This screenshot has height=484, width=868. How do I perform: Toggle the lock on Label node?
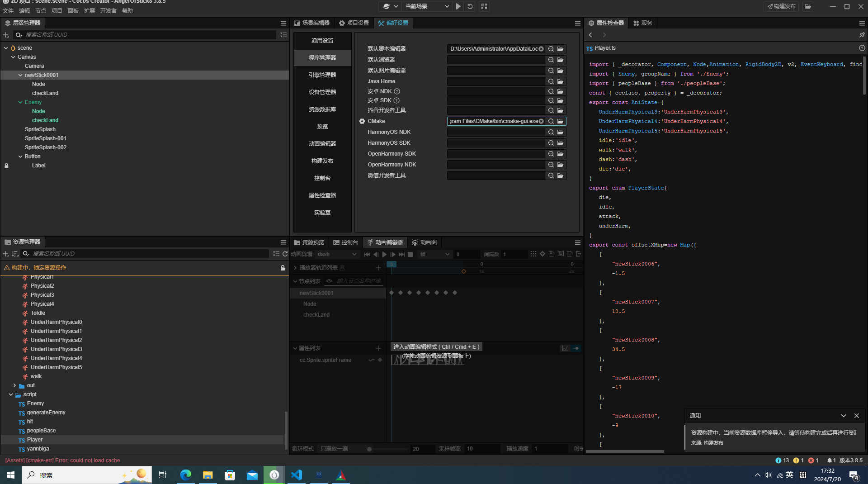(x=6, y=166)
